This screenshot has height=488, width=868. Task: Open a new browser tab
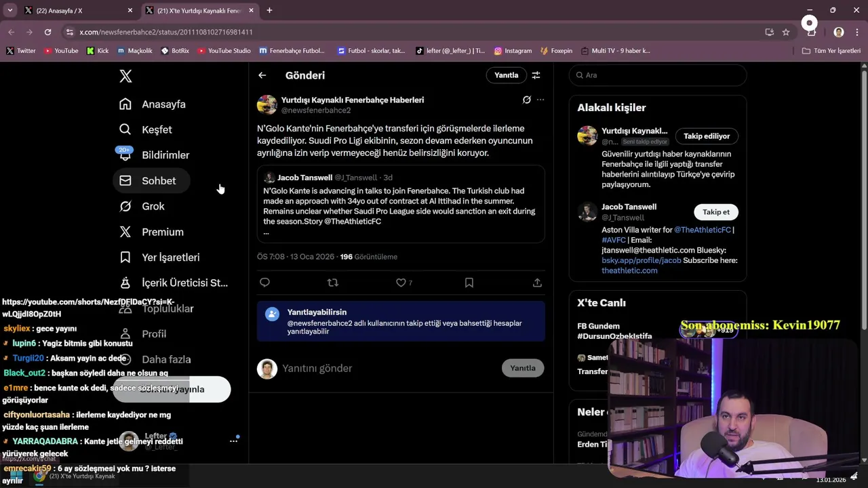(x=269, y=11)
